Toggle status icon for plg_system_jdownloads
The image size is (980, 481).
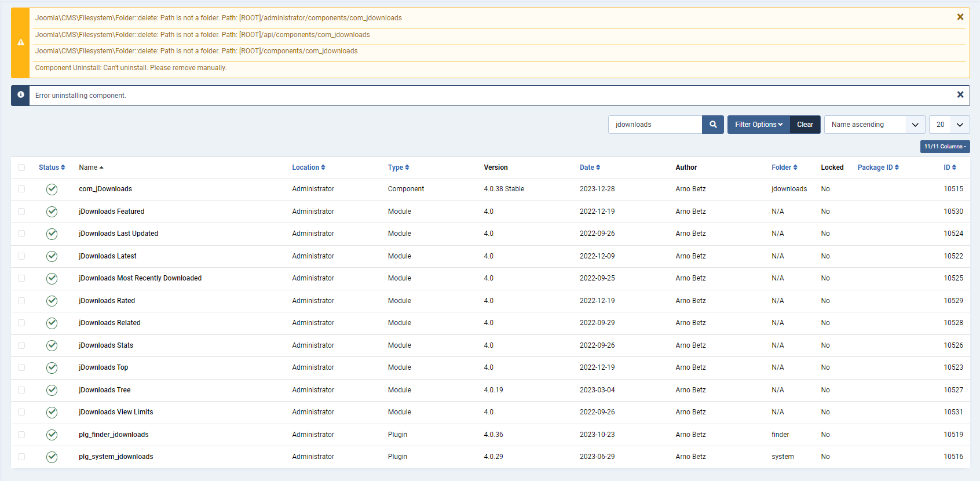[x=52, y=457]
